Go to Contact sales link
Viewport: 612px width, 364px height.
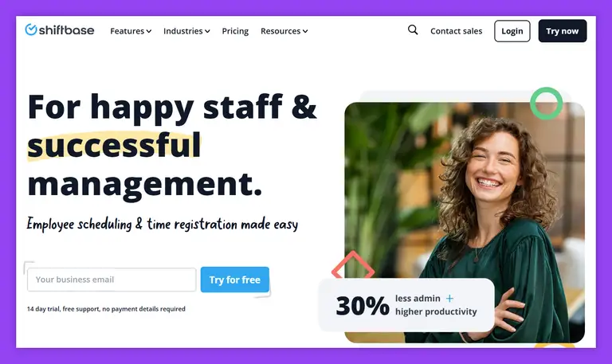coord(457,31)
